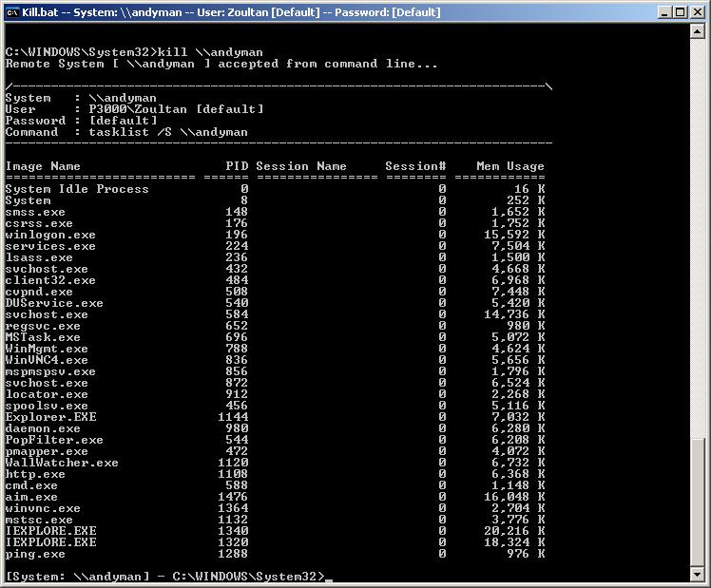Click the scrollbar down arrow
711x588 pixels.
coord(697,577)
